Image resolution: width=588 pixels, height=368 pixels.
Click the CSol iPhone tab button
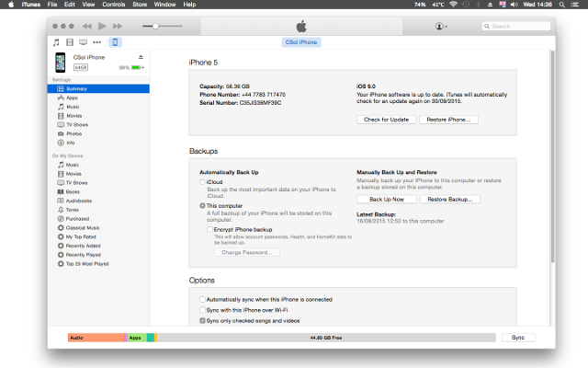coord(301,42)
